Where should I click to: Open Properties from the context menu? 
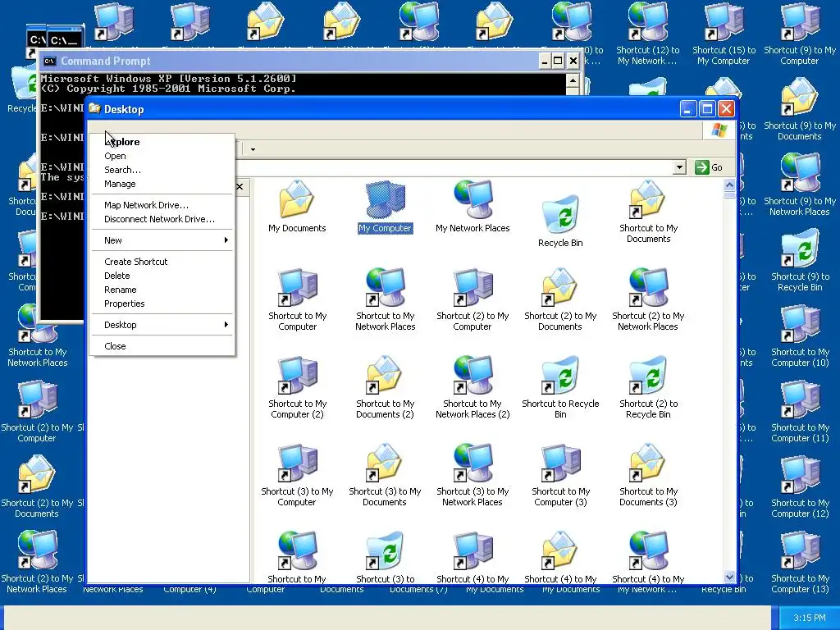click(162, 304)
